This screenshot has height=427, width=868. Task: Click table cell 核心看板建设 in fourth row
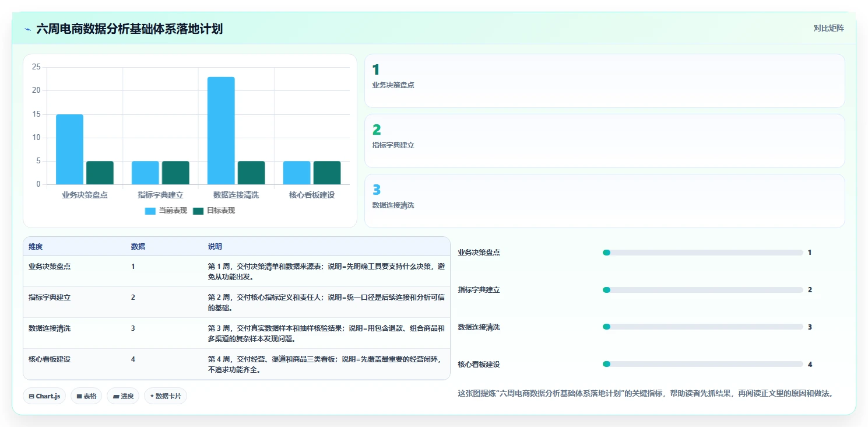pos(50,359)
